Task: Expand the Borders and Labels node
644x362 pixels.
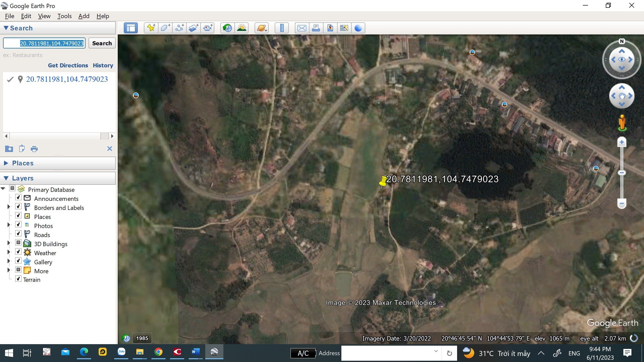Action: click(9, 207)
